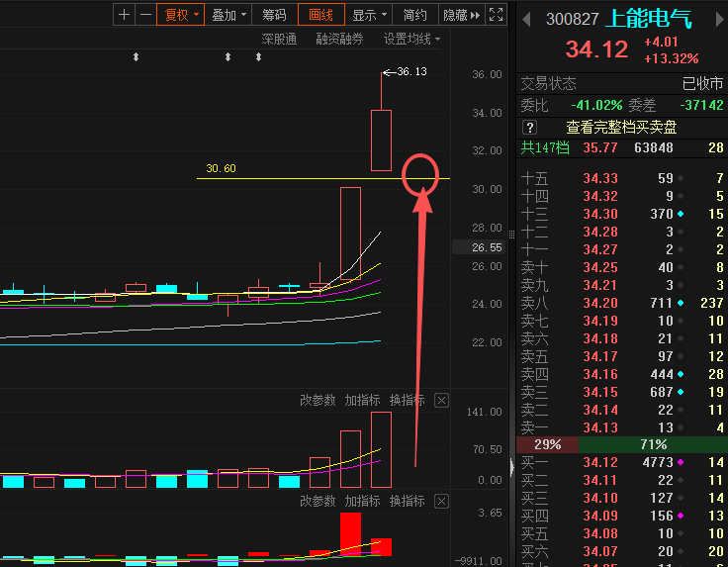Click buy price 34.08 at 买五

click(x=600, y=533)
